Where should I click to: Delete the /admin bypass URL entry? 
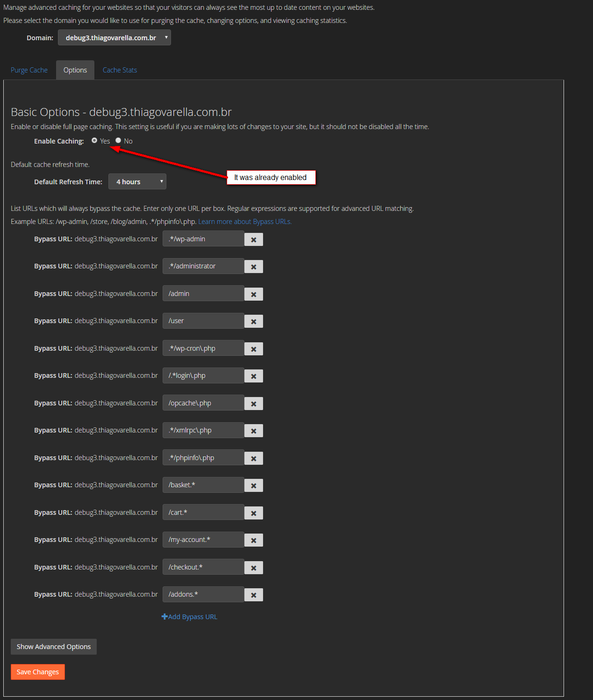point(254,294)
